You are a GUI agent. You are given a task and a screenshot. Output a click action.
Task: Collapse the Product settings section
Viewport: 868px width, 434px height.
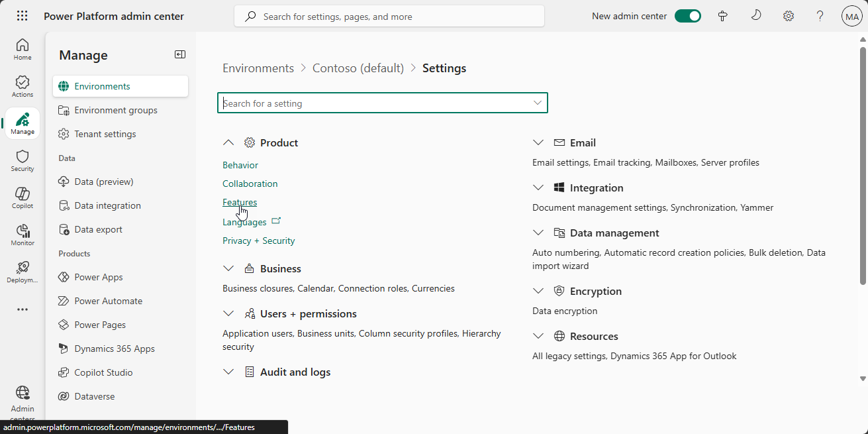228,142
